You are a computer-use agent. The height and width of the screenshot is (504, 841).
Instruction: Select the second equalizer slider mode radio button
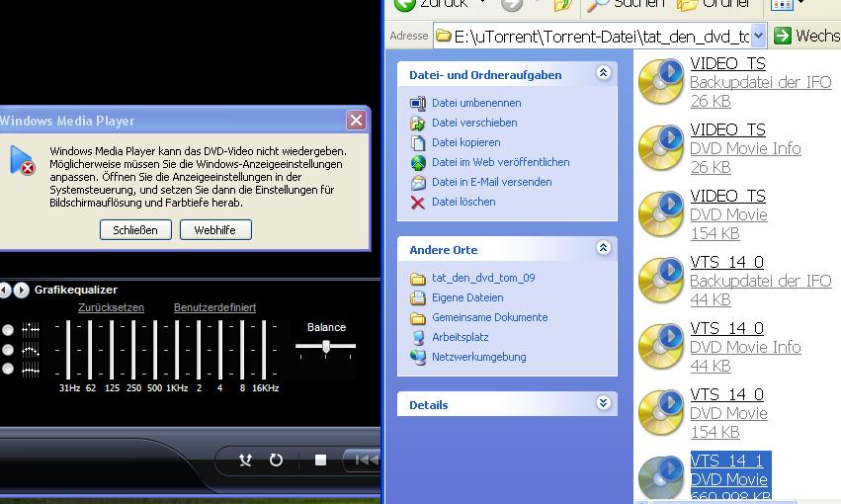(x=8, y=350)
